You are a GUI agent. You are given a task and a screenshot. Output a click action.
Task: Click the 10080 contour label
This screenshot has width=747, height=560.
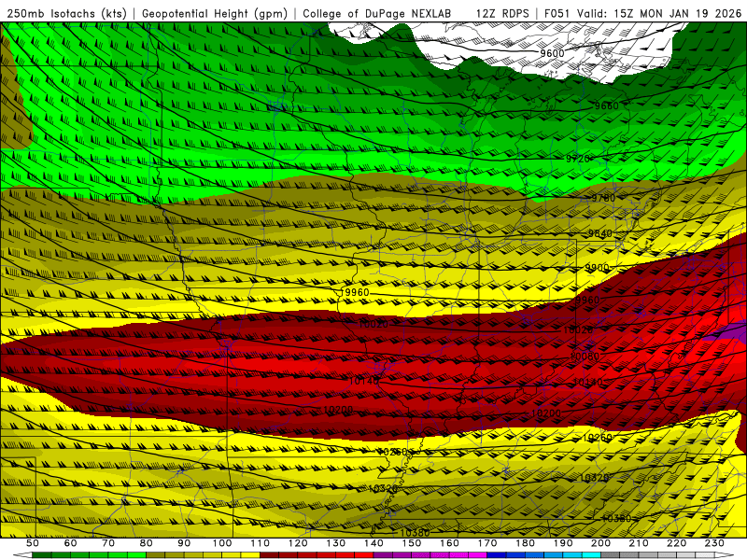[585, 357]
